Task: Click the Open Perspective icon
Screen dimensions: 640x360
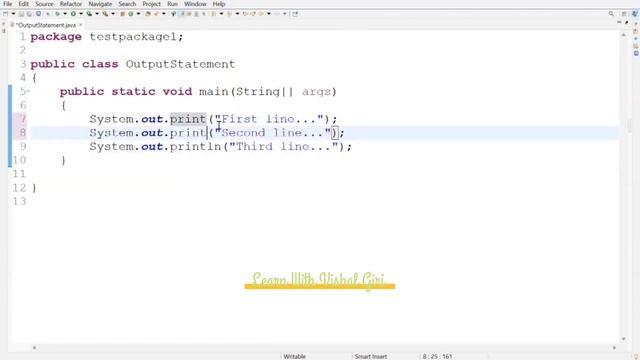Action: click(624, 14)
